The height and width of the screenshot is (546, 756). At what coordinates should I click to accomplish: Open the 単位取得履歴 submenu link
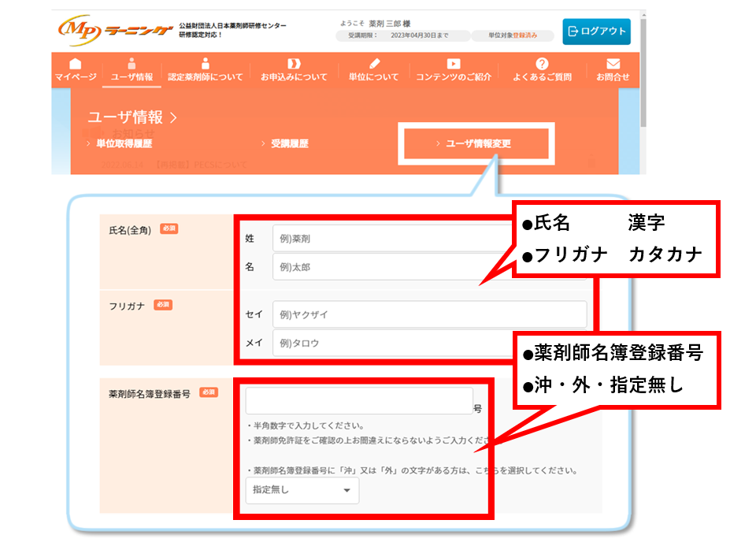(x=124, y=144)
